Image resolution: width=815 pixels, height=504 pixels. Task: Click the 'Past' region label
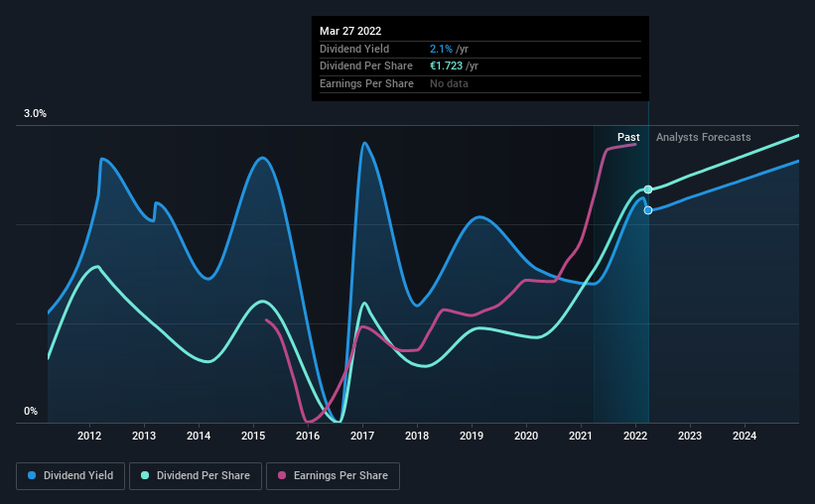pos(628,137)
